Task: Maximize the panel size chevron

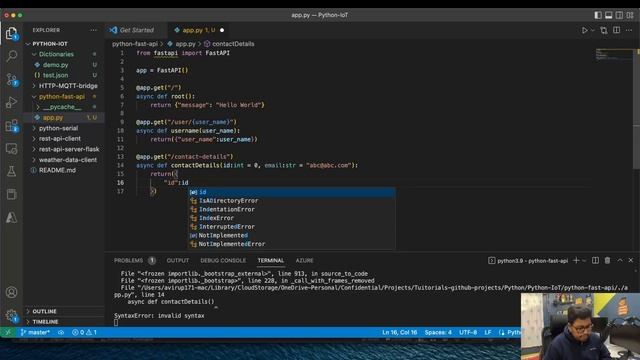Action: coord(620,260)
